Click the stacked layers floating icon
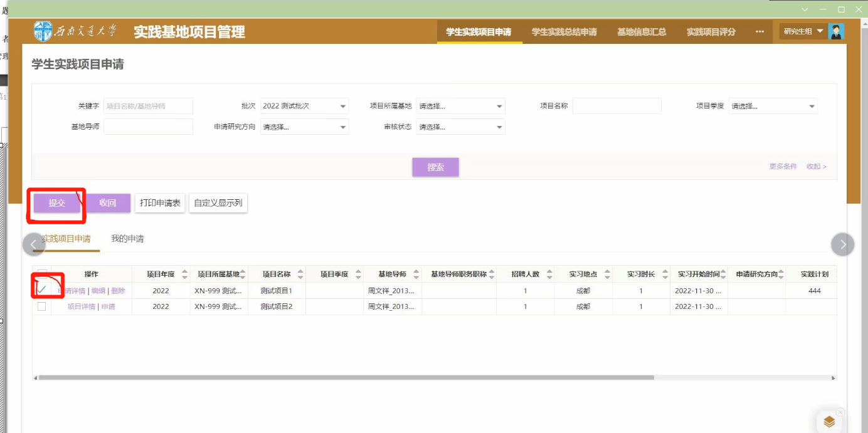This screenshot has height=433, width=868. [x=829, y=422]
